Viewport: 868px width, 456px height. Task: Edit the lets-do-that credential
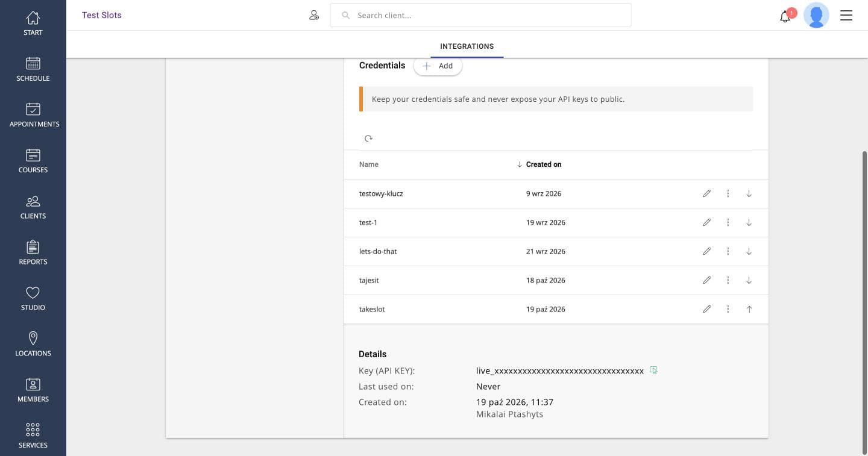coord(707,251)
